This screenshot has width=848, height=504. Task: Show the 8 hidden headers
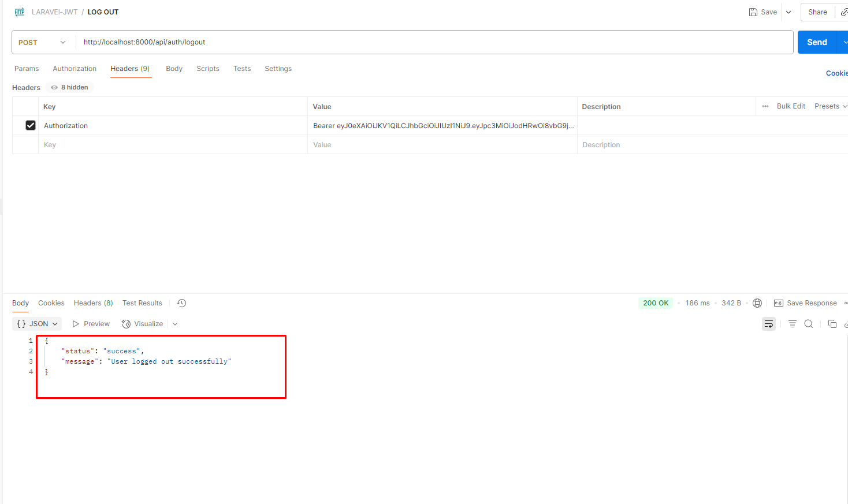[x=70, y=88]
